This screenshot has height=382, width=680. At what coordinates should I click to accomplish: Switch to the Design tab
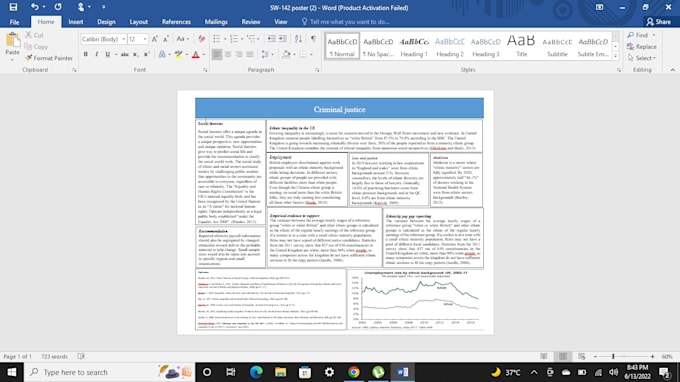click(x=106, y=22)
